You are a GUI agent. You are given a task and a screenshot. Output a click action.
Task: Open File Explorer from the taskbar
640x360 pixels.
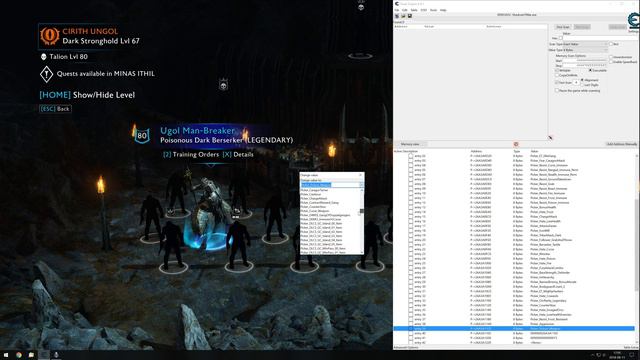[31, 355]
